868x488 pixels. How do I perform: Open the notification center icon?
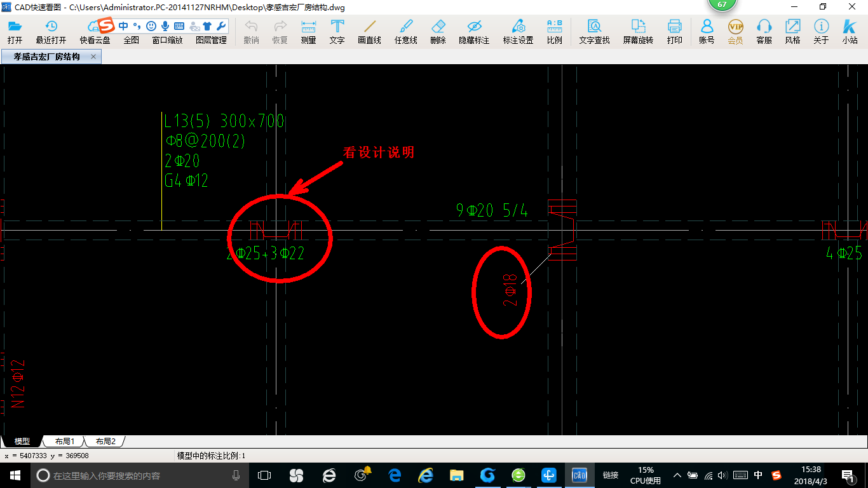click(x=848, y=475)
